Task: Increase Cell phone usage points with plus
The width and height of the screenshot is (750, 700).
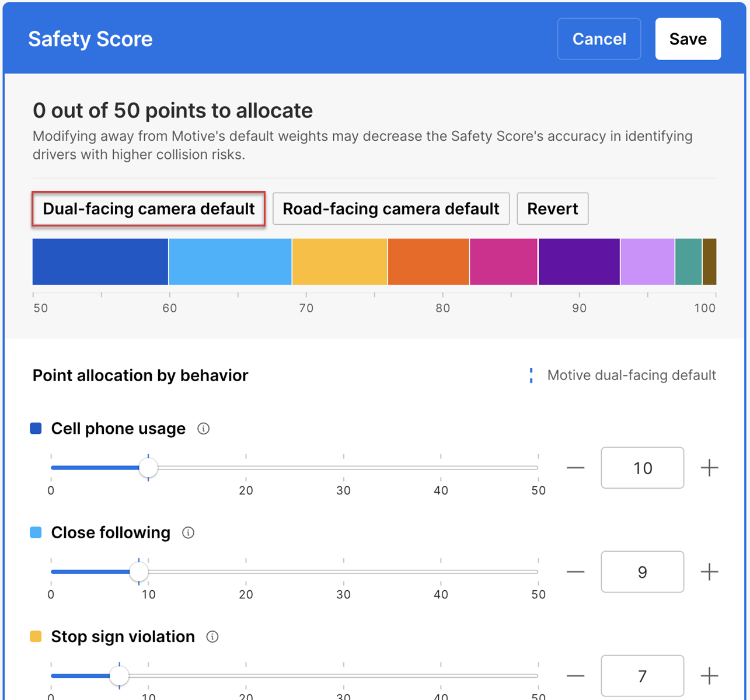Action: 709,468
